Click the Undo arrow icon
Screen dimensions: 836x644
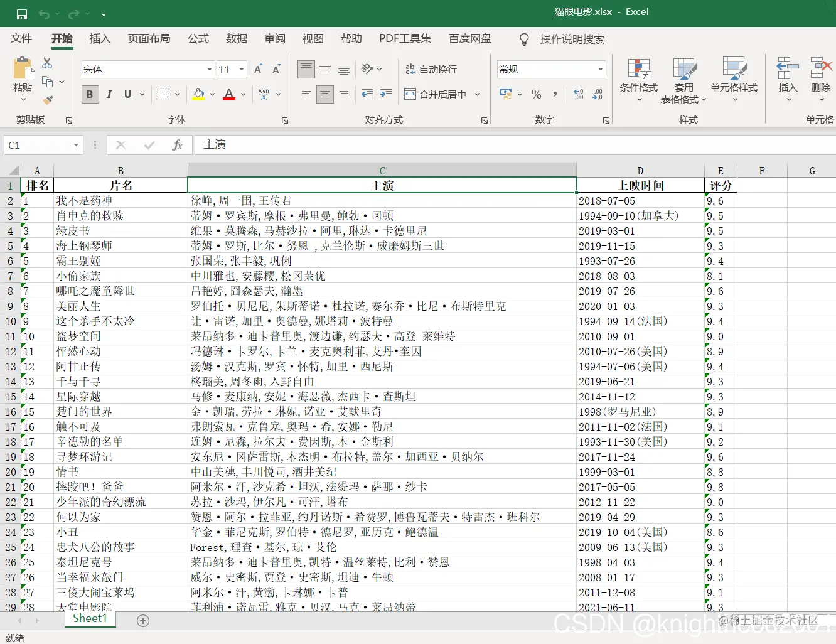point(44,14)
